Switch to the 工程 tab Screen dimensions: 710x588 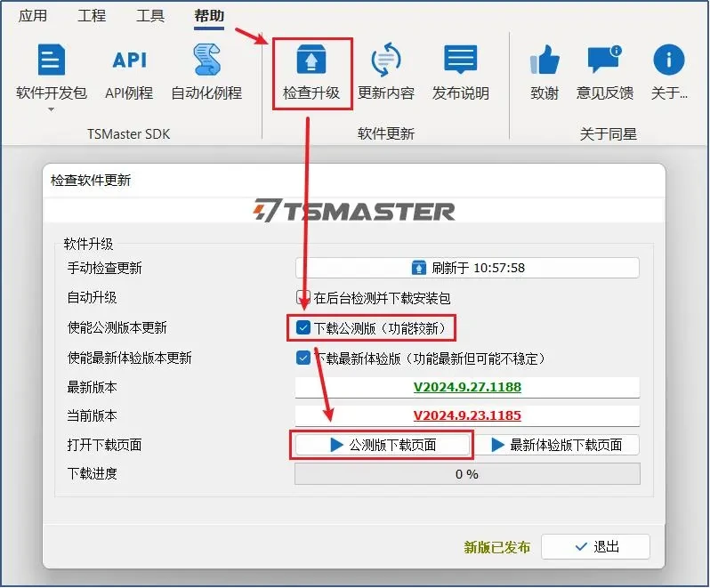(92, 16)
